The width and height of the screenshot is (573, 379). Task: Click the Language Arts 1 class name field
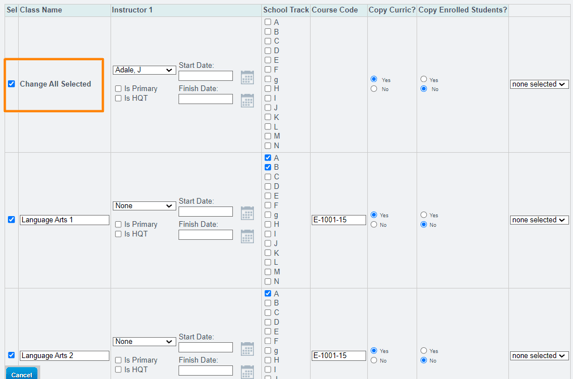[x=65, y=220]
